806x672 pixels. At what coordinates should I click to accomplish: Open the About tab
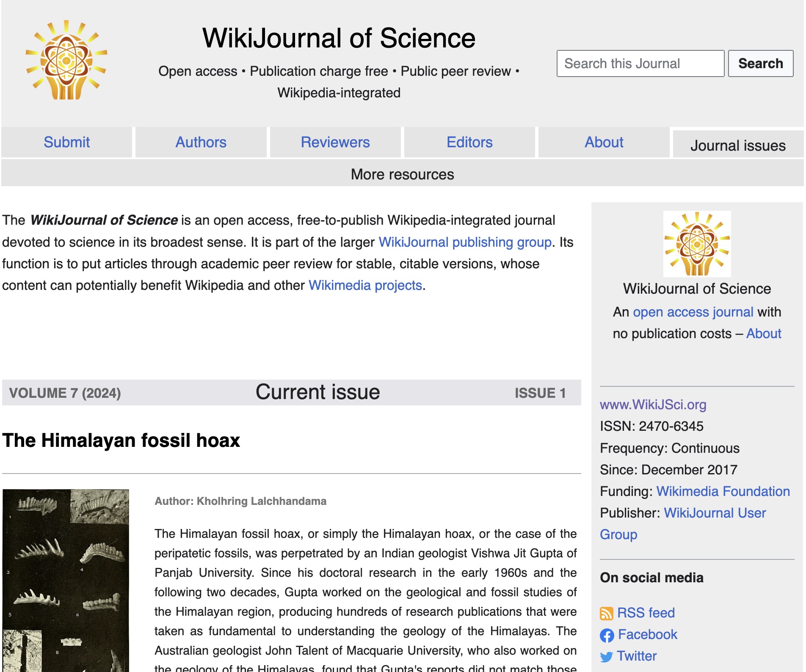(x=604, y=142)
